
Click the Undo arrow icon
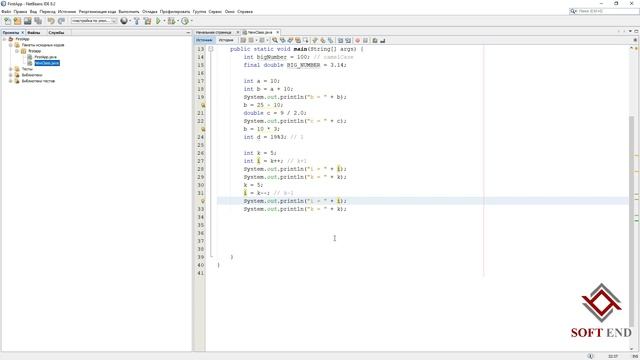coord(51,21)
